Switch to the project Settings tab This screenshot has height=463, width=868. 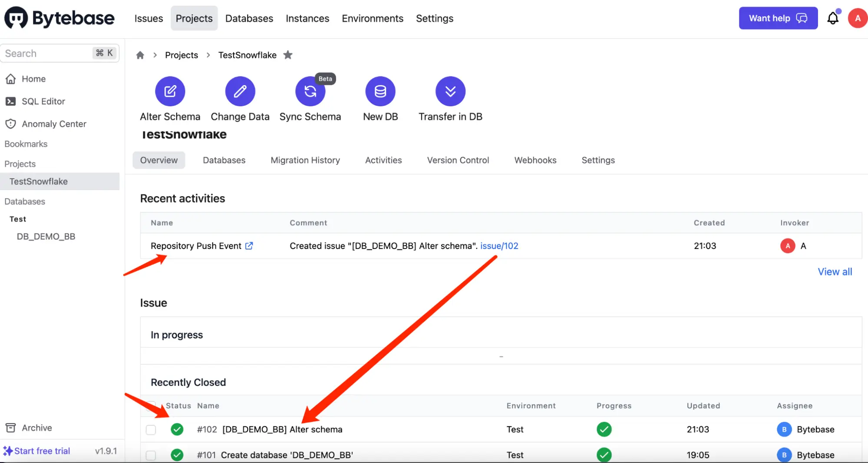(x=598, y=160)
